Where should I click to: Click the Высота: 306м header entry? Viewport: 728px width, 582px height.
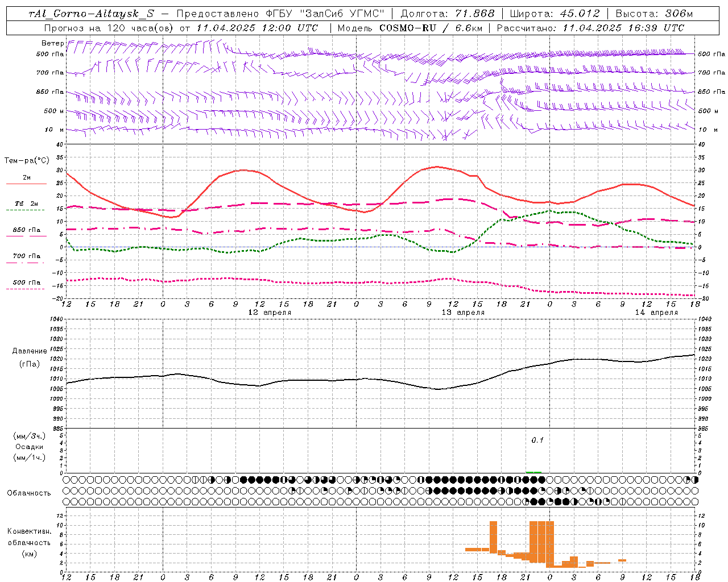click(655, 14)
